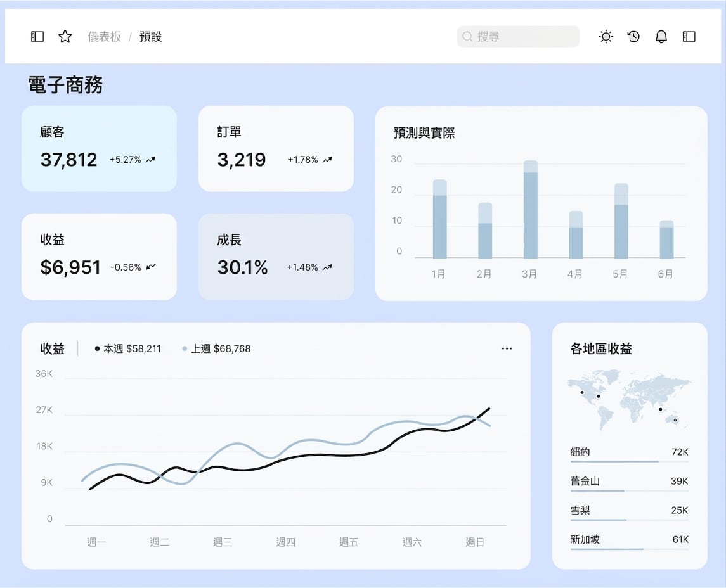Click the 舊金山 39K progress bar
Viewport: 726px width, 588px height.
click(629, 490)
